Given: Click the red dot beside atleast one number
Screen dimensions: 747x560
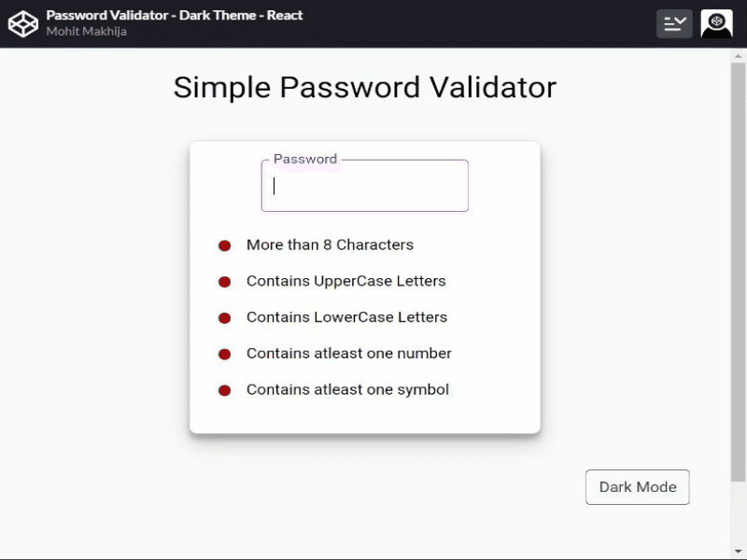Looking at the screenshot, I should [224, 355].
